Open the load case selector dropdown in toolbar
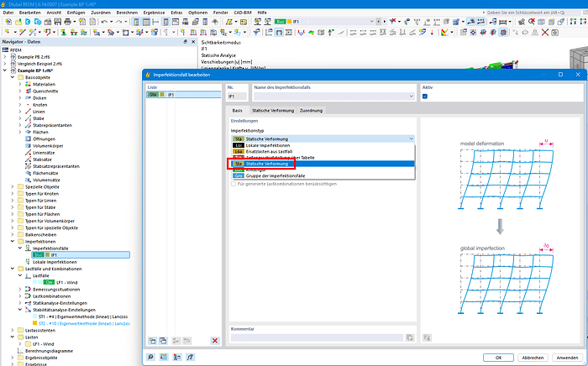 pos(371,22)
